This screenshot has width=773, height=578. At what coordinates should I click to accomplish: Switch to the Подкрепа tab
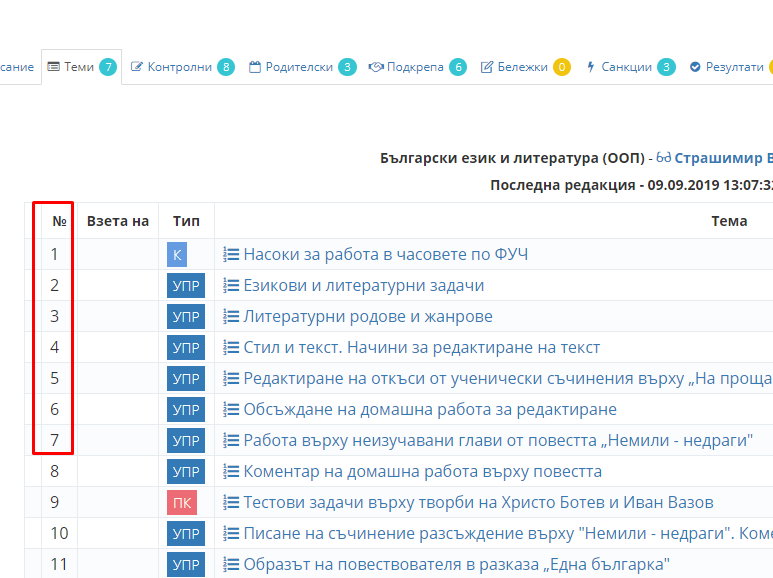click(417, 67)
